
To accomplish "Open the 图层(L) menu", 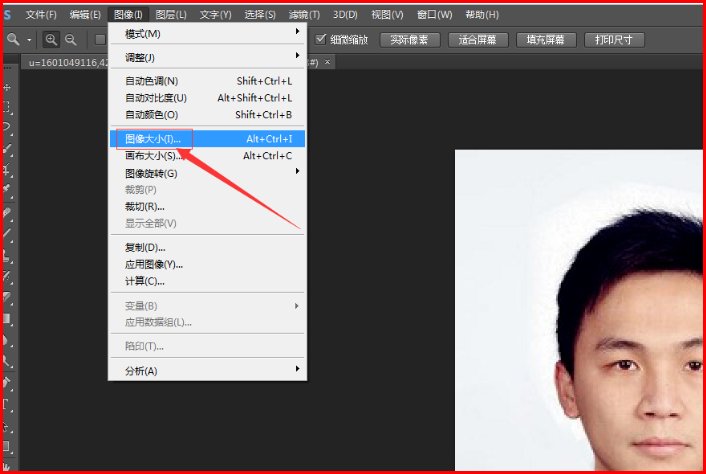I will pos(171,15).
